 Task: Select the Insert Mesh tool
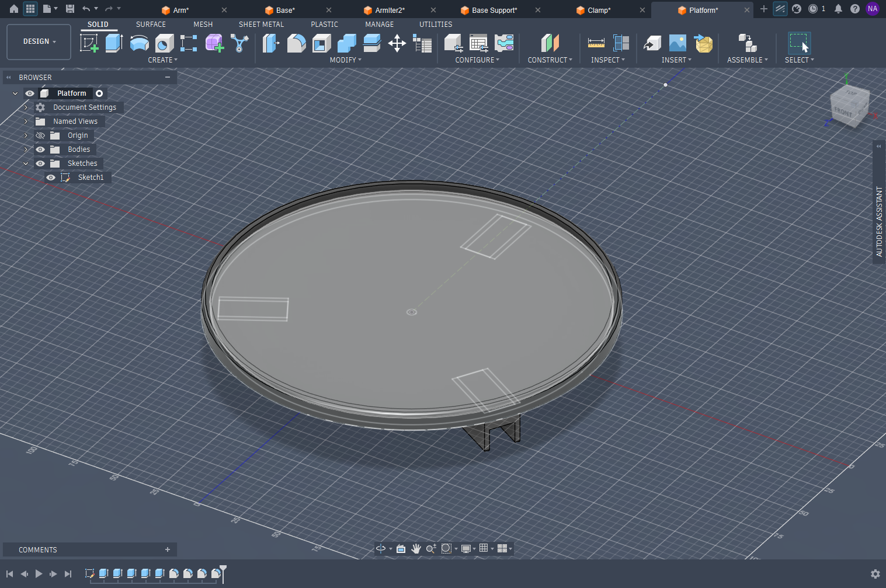[703, 43]
